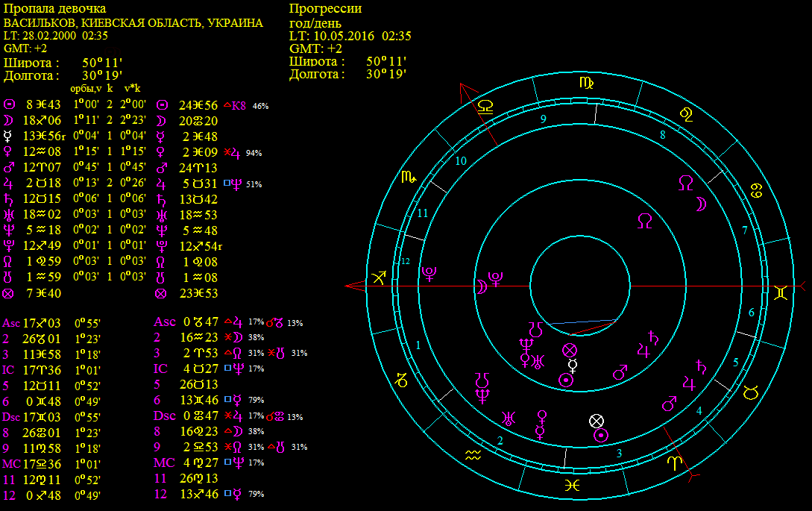The height and width of the screenshot is (511, 812).
Task: Click the natal GMT: +2 line
Action: point(25,48)
